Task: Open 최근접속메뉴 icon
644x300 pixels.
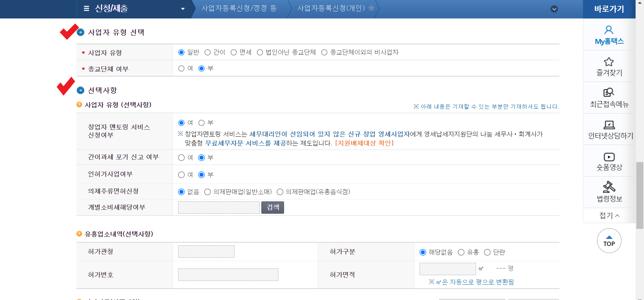Action: (609, 92)
